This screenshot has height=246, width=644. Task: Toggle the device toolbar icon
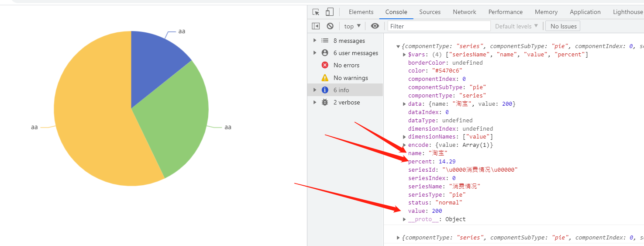tap(330, 12)
